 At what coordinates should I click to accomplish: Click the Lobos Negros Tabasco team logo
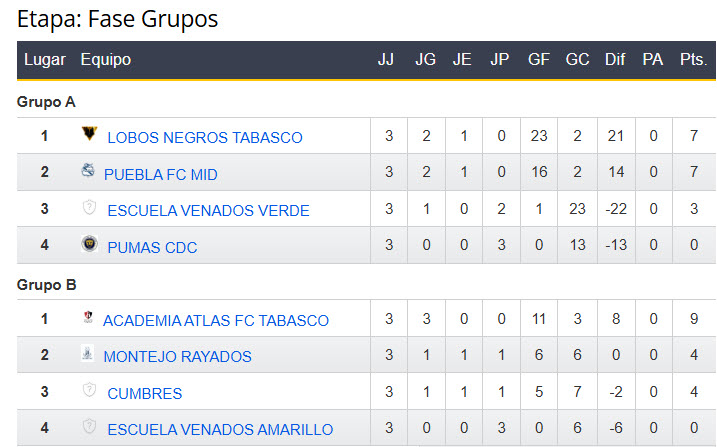[x=89, y=135]
